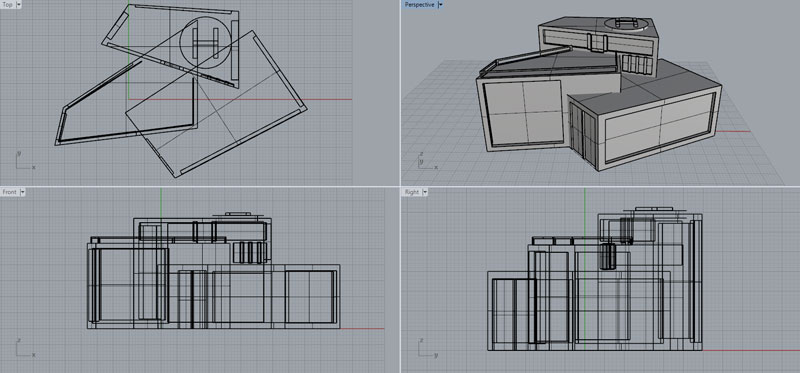Select the rooftop helipad in Perspective viewport
Screen dimensions: 800x373
point(628,23)
